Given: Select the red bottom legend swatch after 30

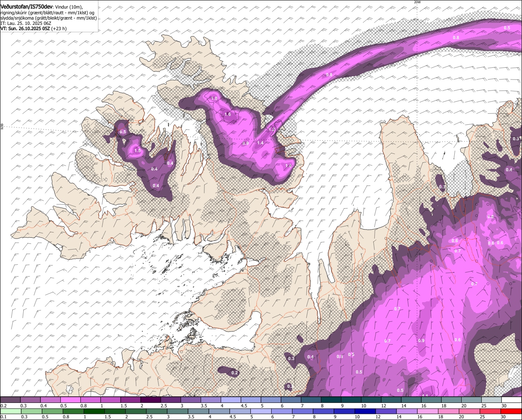Looking at the screenshot, I should [x=512, y=411].
